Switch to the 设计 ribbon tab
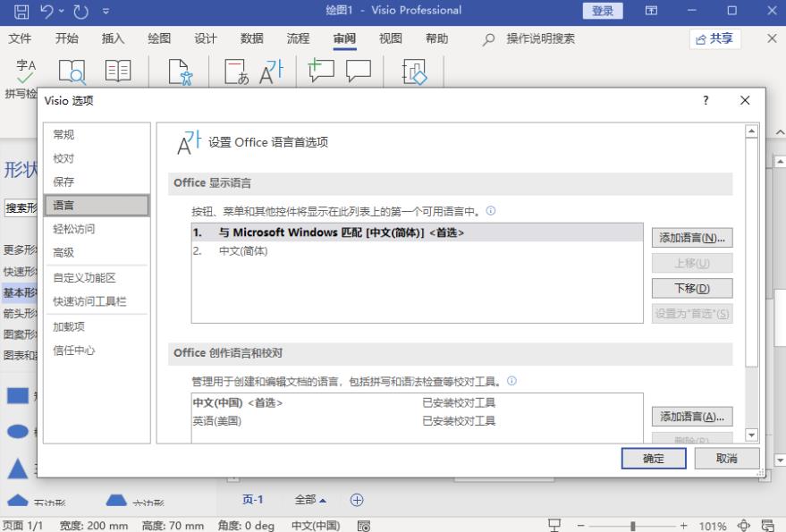The width and height of the screenshot is (786, 532). tap(206, 38)
